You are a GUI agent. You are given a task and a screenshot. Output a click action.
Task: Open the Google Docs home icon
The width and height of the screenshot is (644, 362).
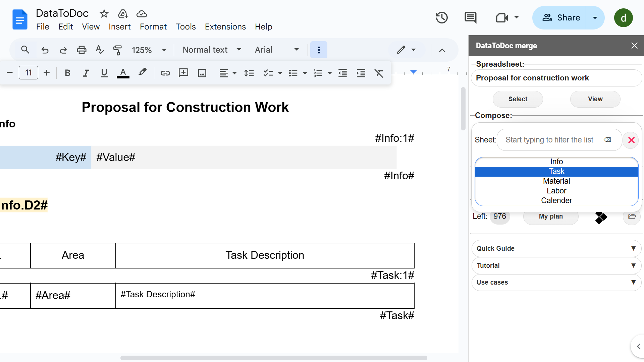tap(20, 19)
